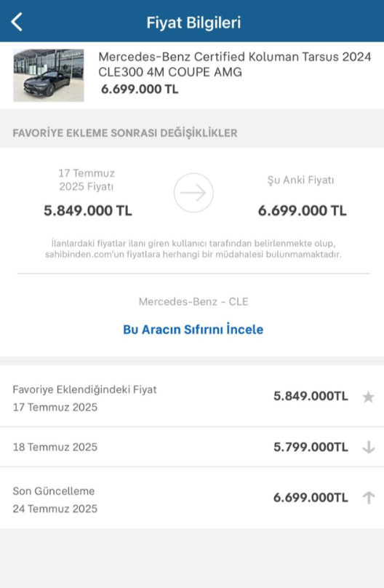Click the Favoriye Ekleme Sonrası Değişiklikler heading
The image size is (384, 588).
coord(125,132)
